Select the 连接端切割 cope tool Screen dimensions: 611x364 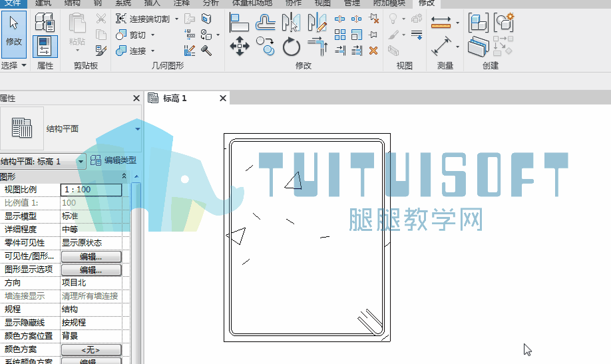tap(142, 19)
